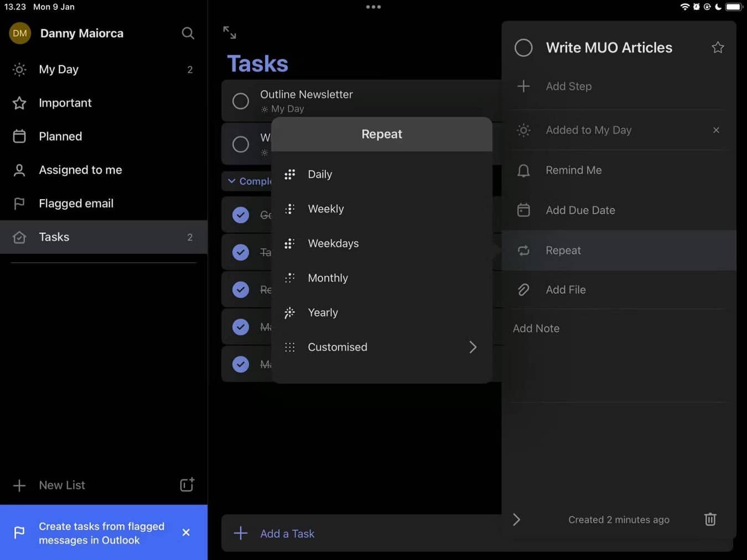747x560 pixels.
Task: Collapse the Completed tasks section
Action: [232, 181]
